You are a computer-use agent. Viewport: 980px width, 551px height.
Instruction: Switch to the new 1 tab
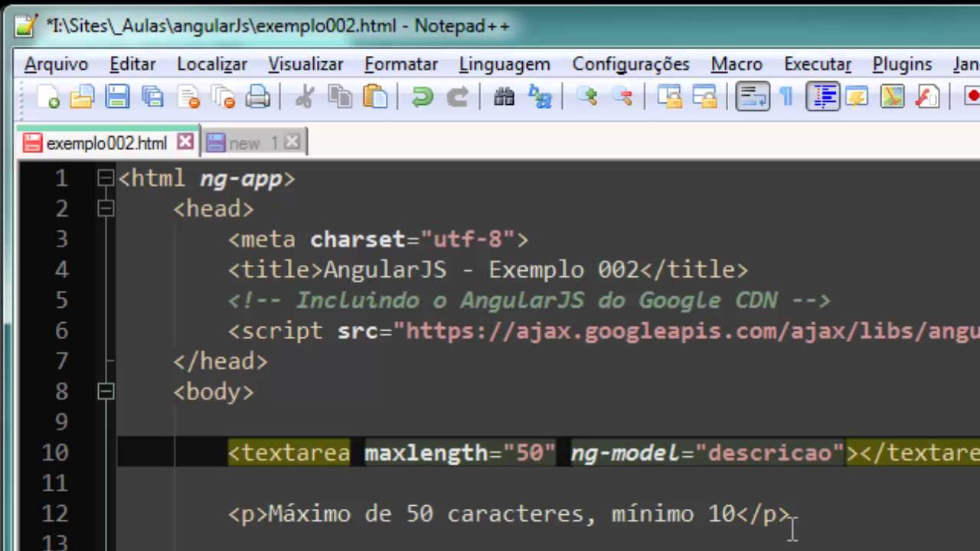253,143
